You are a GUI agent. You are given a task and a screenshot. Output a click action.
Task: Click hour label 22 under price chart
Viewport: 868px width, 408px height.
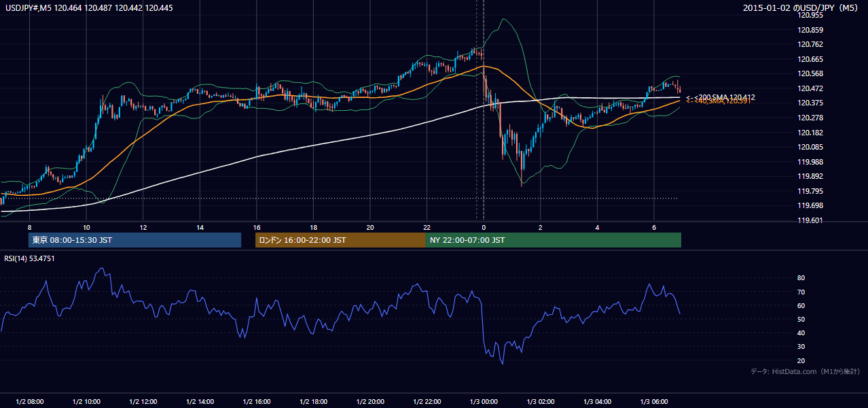(x=427, y=227)
